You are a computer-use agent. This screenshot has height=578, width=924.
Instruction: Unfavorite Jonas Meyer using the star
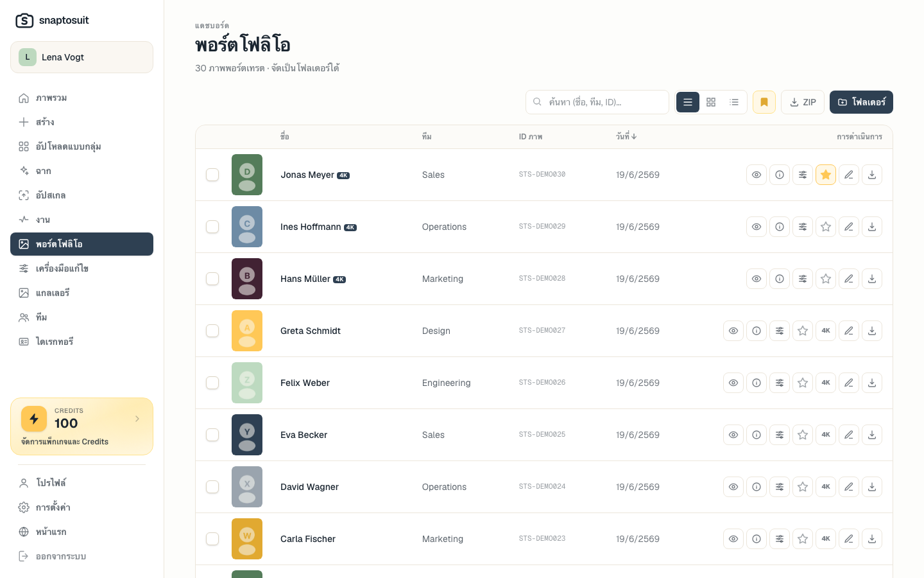[826, 175]
